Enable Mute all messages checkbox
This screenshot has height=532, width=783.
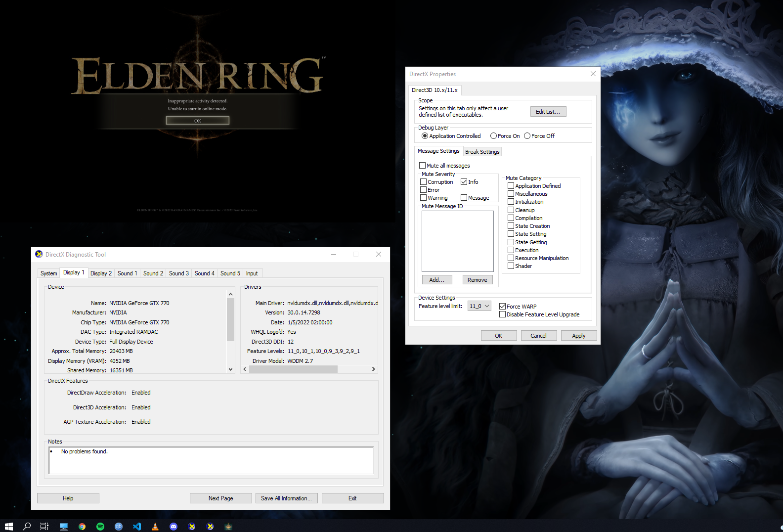pos(423,166)
